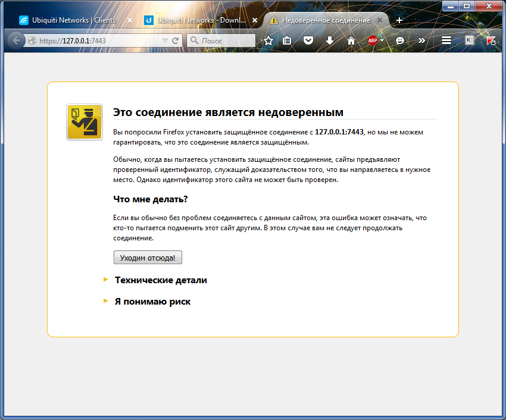Go to home page icon
The image size is (506, 420).
click(351, 40)
